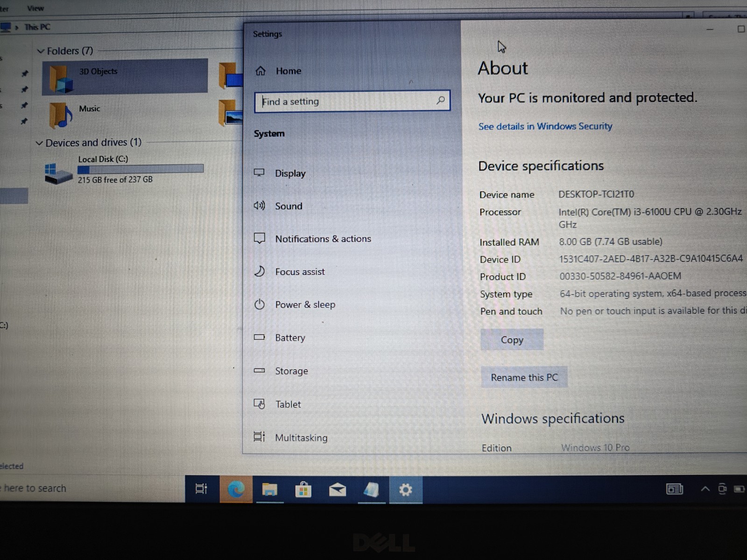Select the Tablet settings page
The width and height of the screenshot is (747, 560).
coord(288,404)
